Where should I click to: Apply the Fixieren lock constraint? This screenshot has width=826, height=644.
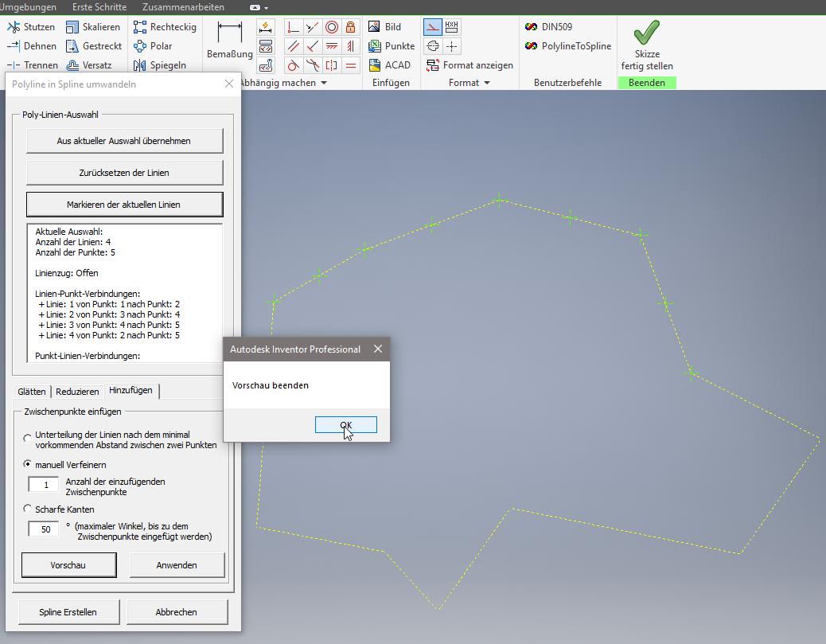click(x=351, y=26)
